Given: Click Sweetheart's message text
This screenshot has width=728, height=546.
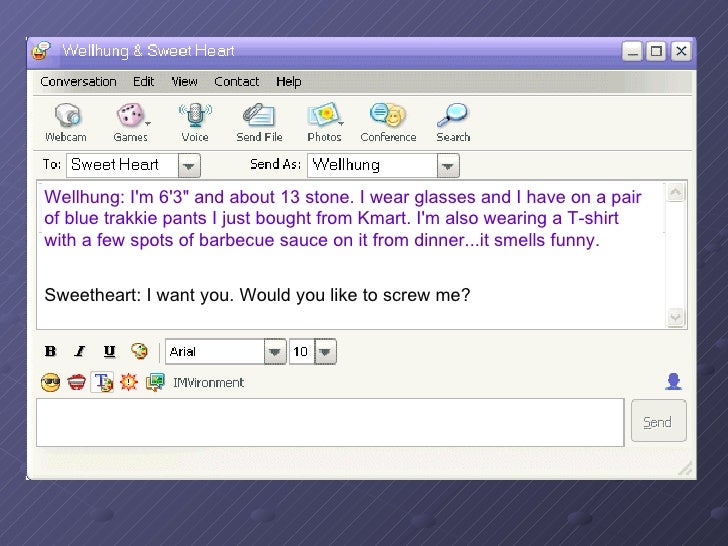Looking at the screenshot, I should click(x=257, y=295).
